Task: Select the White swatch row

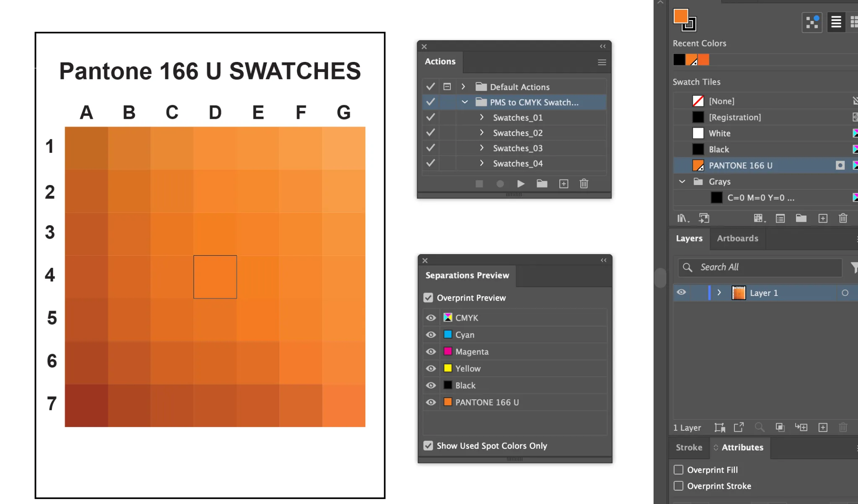Action: click(765, 133)
